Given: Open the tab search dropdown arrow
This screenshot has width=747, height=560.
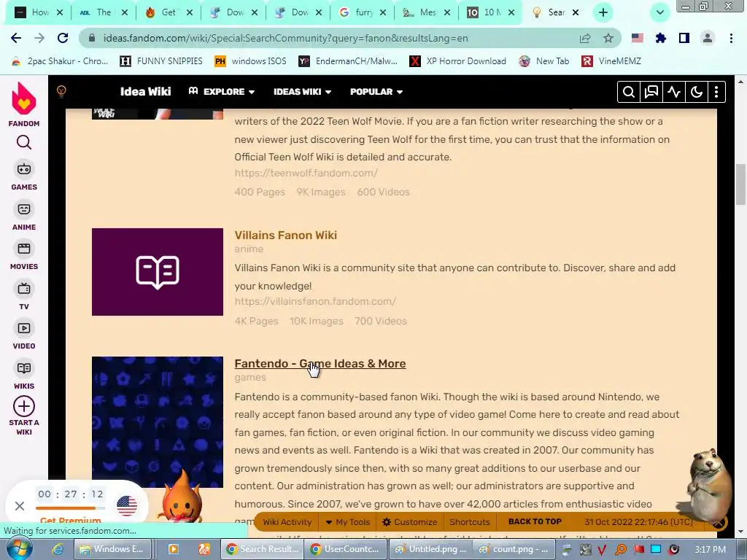Looking at the screenshot, I should coord(659,12).
